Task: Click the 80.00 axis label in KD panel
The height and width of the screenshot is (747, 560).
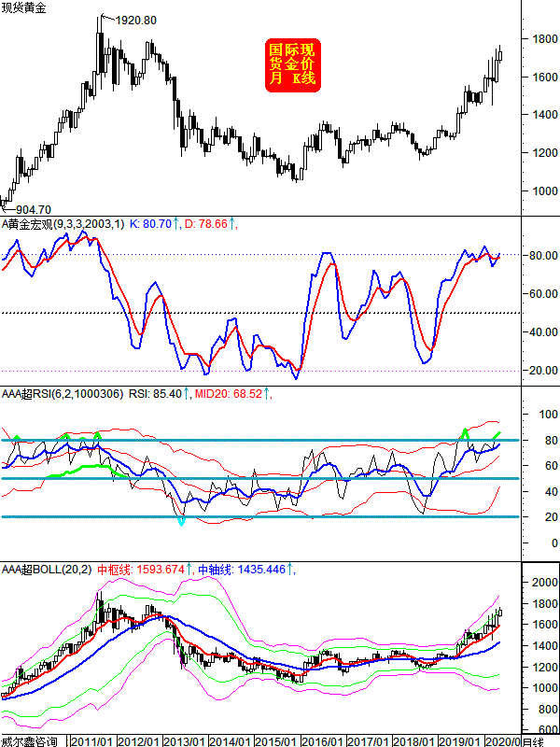Action: [543, 255]
